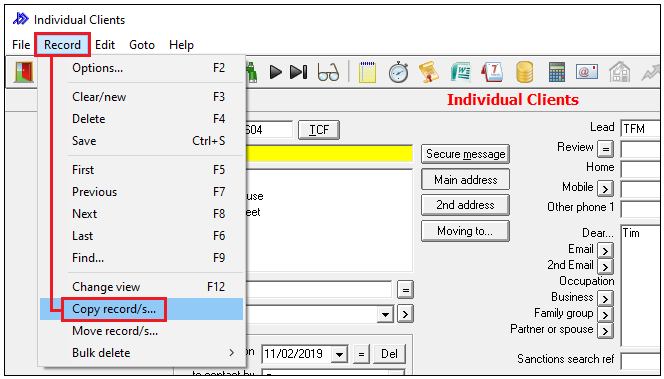Click arrow button right of the dropdown
The width and height of the screenshot is (664, 379).
tap(405, 315)
